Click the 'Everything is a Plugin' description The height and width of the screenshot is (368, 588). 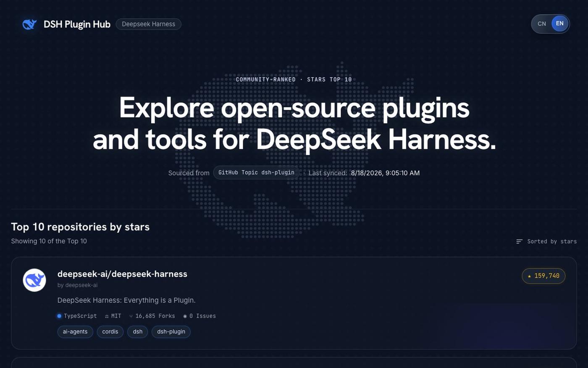click(126, 300)
